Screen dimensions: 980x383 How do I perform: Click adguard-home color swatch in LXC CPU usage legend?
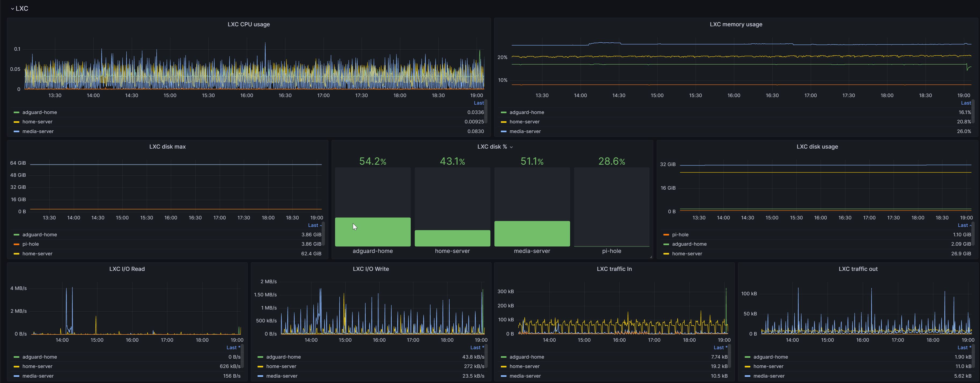16,113
